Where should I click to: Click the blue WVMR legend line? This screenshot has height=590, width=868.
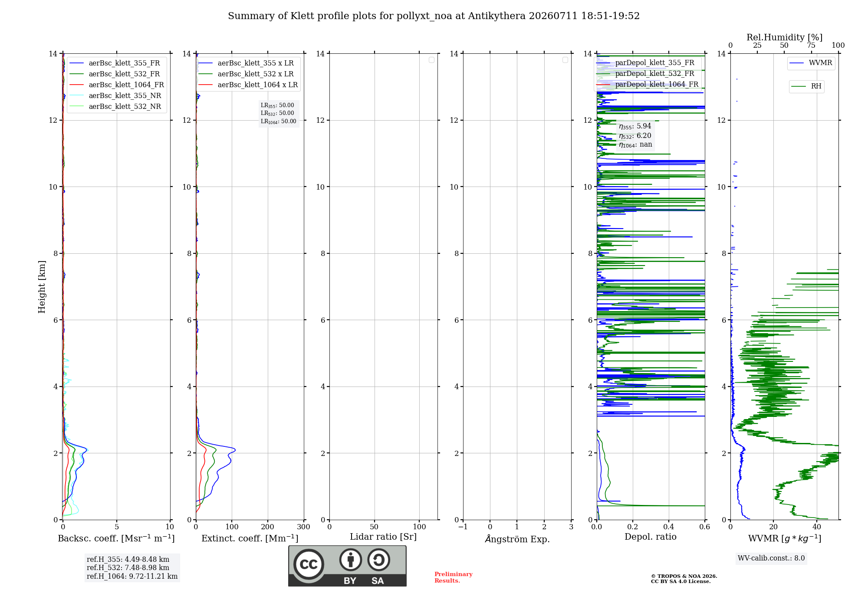797,63
